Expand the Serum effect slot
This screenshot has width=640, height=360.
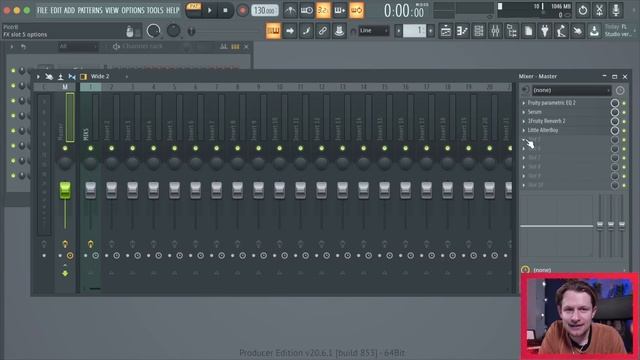click(x=524, y=112)
